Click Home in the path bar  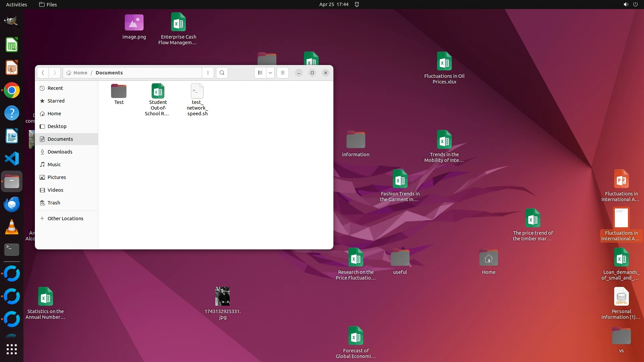click(80, 73)
